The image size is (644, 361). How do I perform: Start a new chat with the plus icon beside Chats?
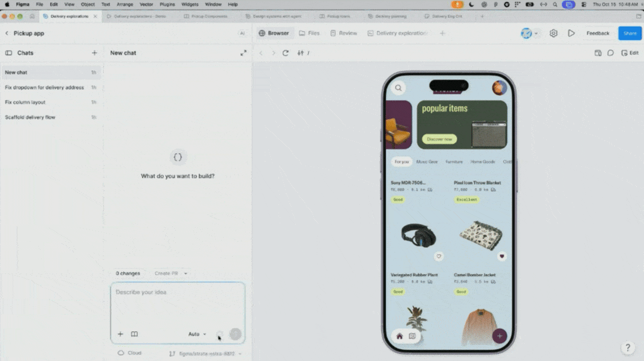pos(94,53)
